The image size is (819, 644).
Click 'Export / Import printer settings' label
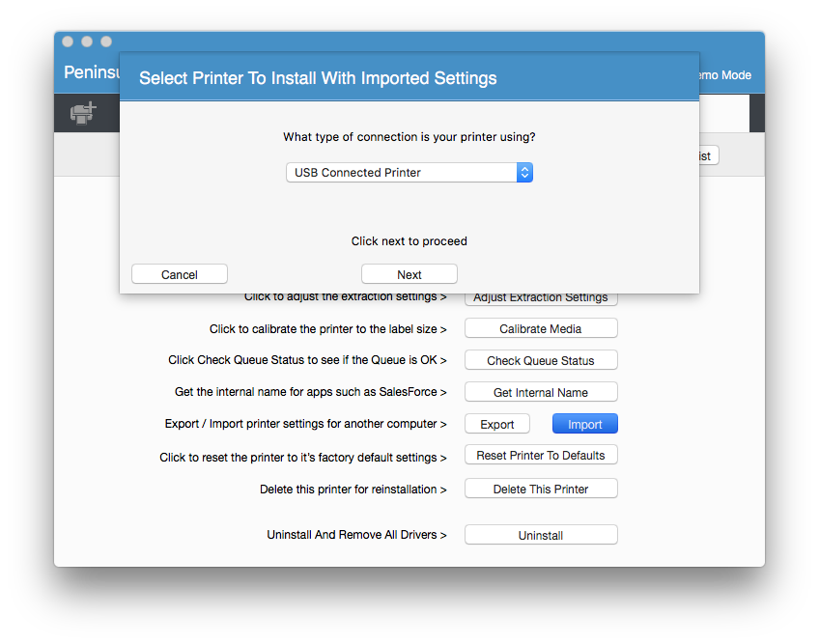pyautogui.click(x=305, y=424)
